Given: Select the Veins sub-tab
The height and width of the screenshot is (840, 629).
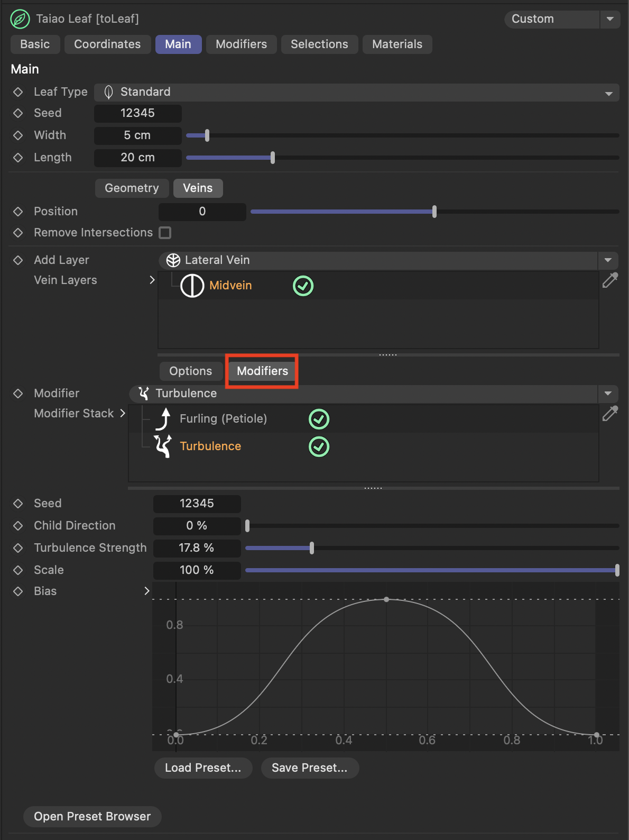Looking at the screenshot, I should (x=198, y=188).
